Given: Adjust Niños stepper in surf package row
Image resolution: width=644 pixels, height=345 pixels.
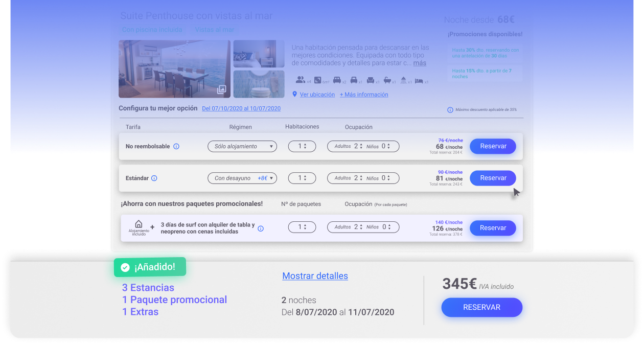Looking at the screenshot, I should click(x=389, y=227).
